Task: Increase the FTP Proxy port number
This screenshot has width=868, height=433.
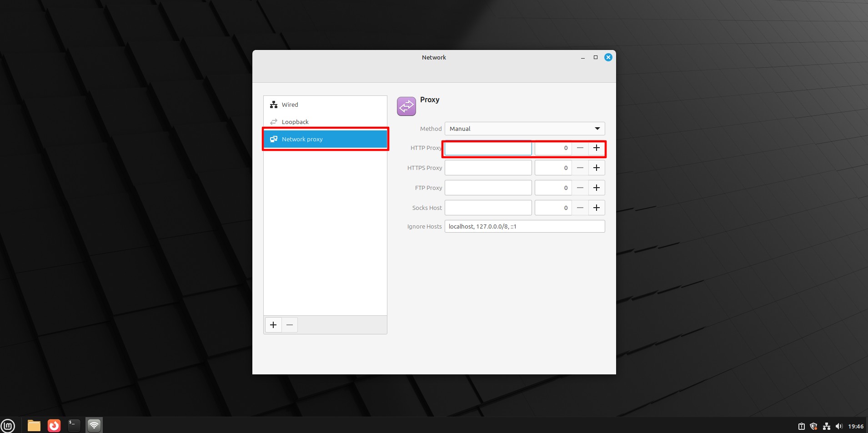Action: [x=596, y=188]
